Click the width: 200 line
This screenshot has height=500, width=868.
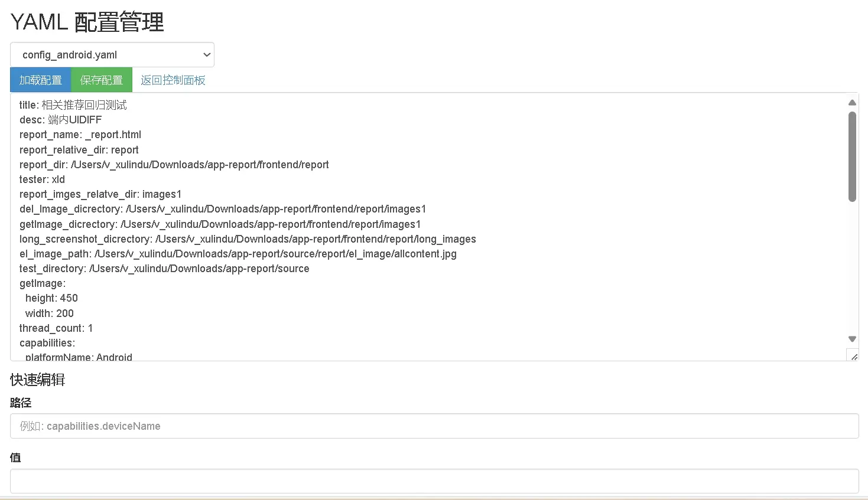click(50, 313)
